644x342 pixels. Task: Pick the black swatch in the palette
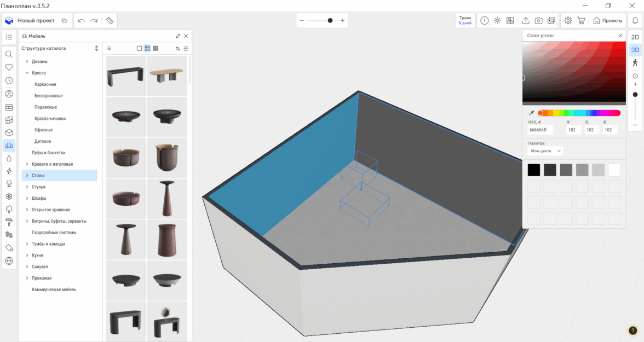(x=533, y=170)
